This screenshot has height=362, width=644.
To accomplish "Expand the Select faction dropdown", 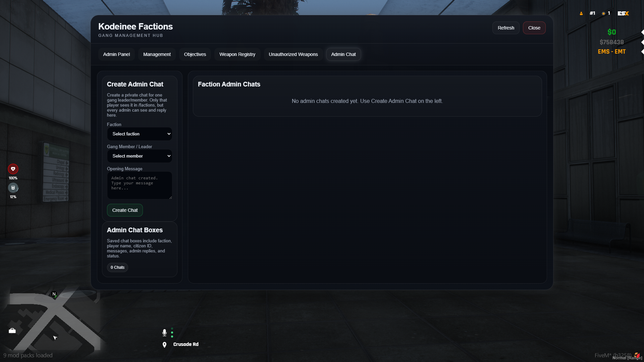I will click(140, 134).
